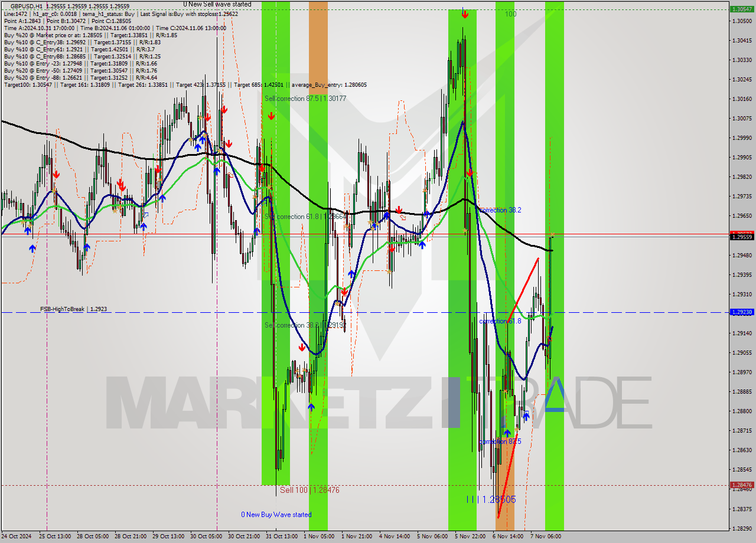Click the '| | | 1.28505' price label
The width and height of the screenshot is (756, 543).
click(x=491, y=499)
